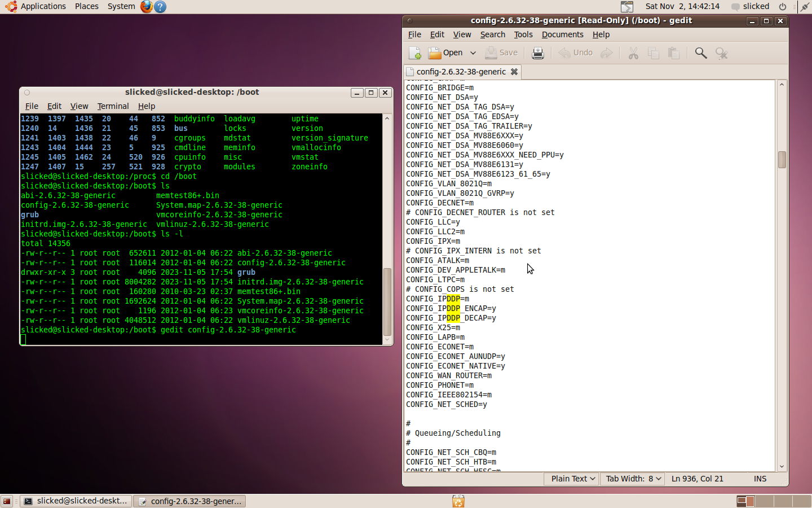The height and width of the screenshot is (508, 812).
Task: Open the terminal window's View menu
Action: [79, 106]
